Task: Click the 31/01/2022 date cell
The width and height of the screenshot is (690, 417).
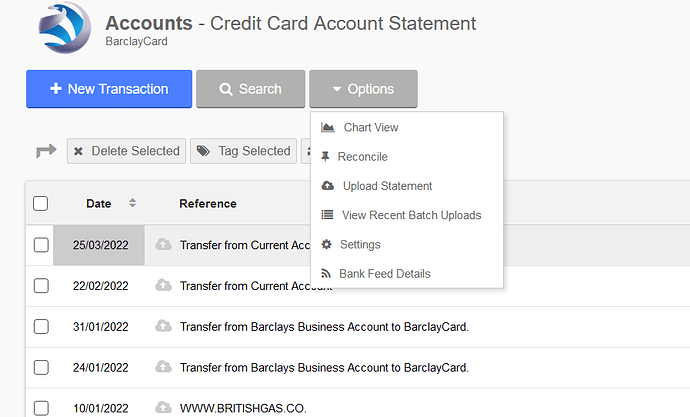Action: 100,327
